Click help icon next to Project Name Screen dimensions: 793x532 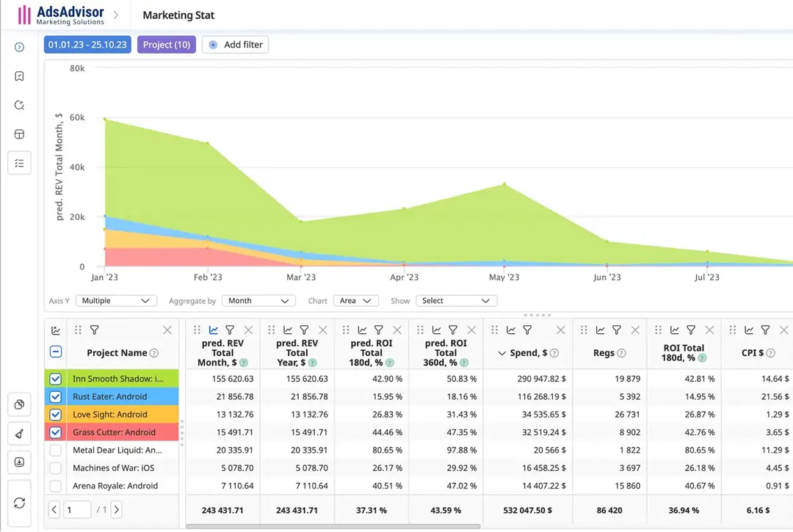[154, 353]
